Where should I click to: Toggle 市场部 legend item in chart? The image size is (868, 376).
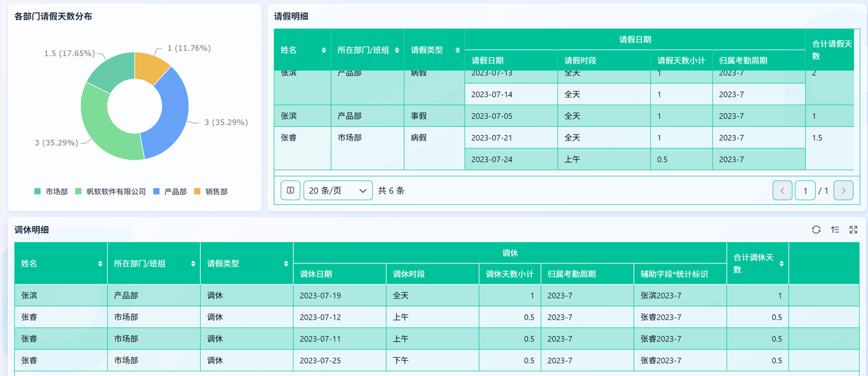[51, 191]
